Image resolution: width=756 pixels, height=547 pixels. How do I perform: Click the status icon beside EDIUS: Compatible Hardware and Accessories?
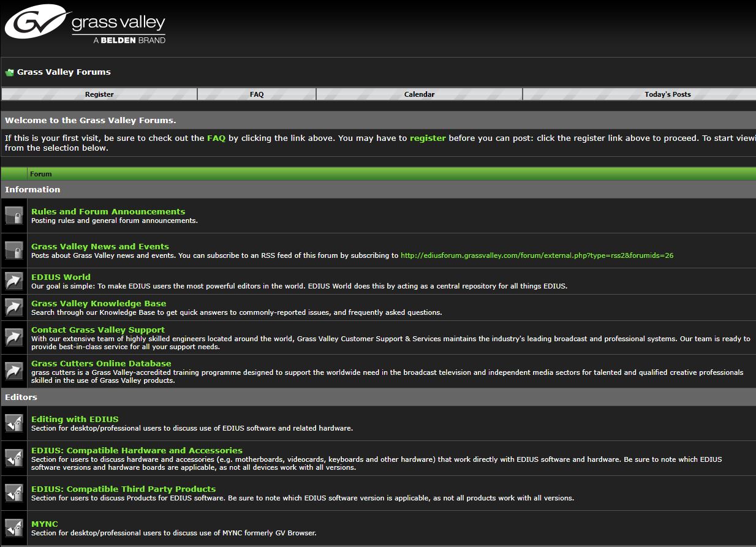click(14, 458)
